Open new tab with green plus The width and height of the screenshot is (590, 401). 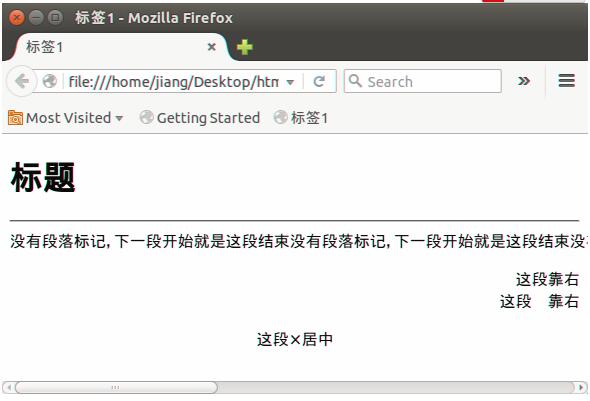[245, 47]
